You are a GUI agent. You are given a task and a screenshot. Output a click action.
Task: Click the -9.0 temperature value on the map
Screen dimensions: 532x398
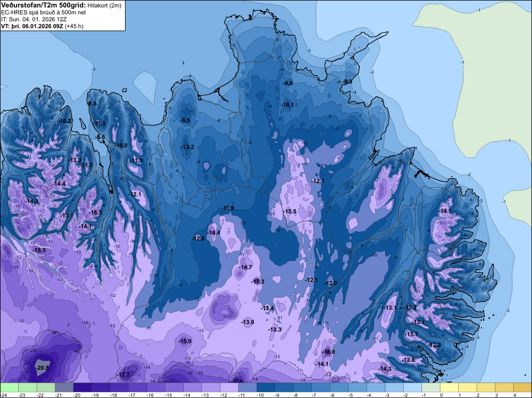(288, 83)
